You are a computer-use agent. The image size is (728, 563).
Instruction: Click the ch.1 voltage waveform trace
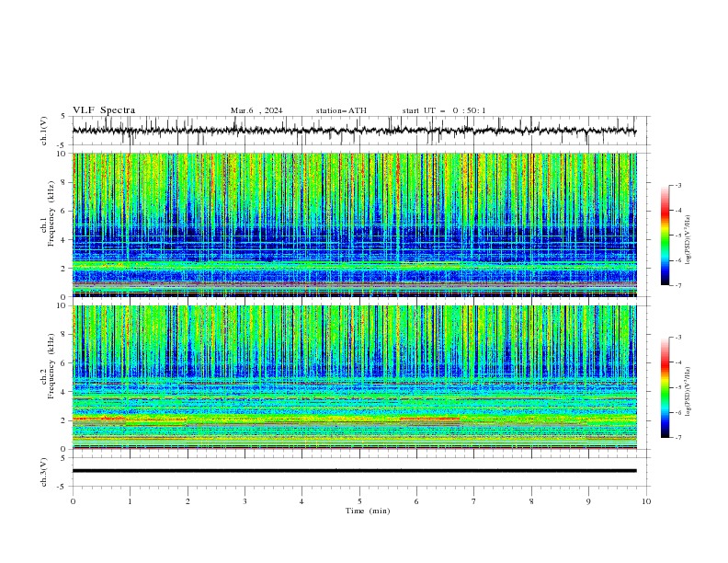355,131
